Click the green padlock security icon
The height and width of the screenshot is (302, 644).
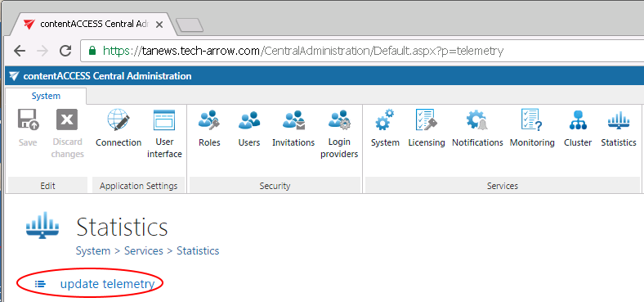92,51
